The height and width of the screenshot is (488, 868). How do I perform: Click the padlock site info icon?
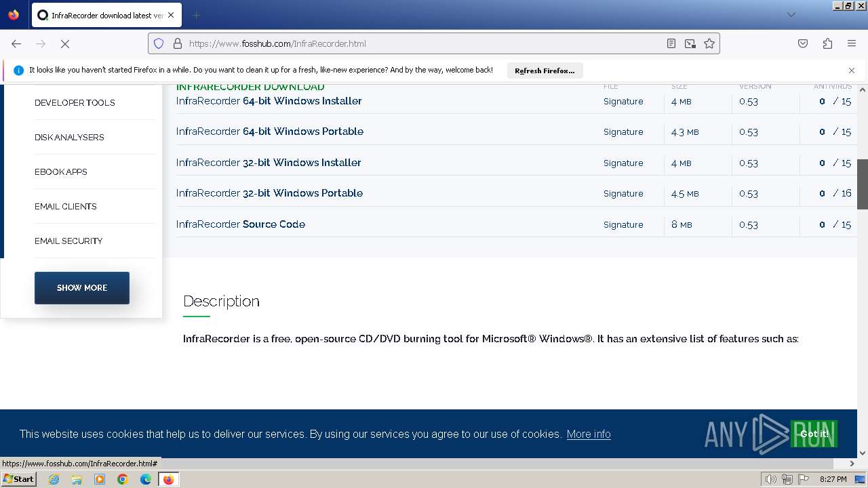click(x=178, y=43)
